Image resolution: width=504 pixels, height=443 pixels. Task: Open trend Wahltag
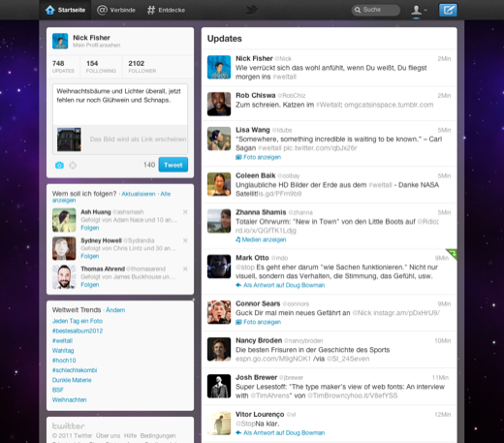pos(63,351)
